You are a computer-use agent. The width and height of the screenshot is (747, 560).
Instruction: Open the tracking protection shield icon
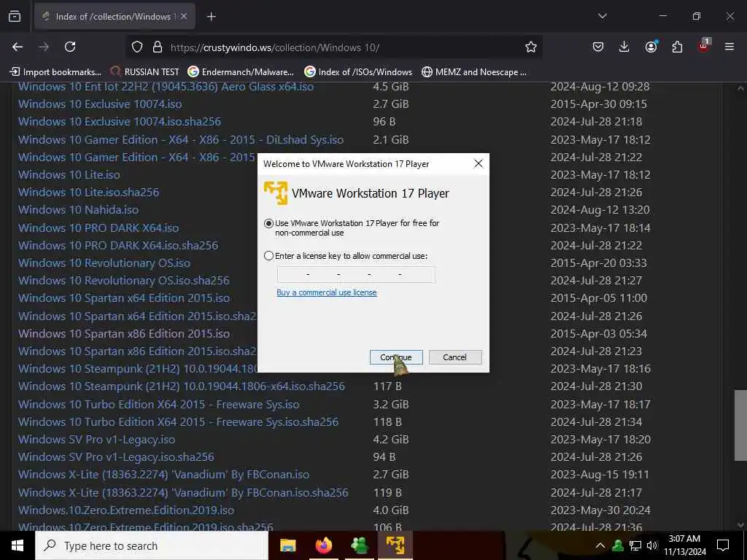coord(137,47)
